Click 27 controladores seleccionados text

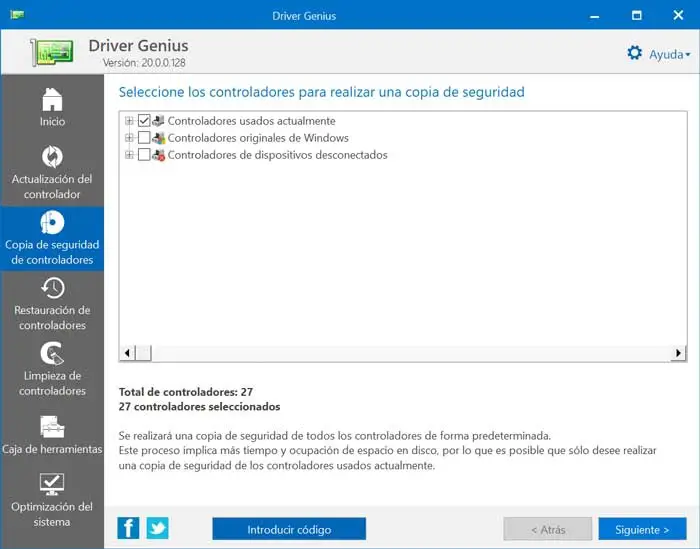coord(200,407)
